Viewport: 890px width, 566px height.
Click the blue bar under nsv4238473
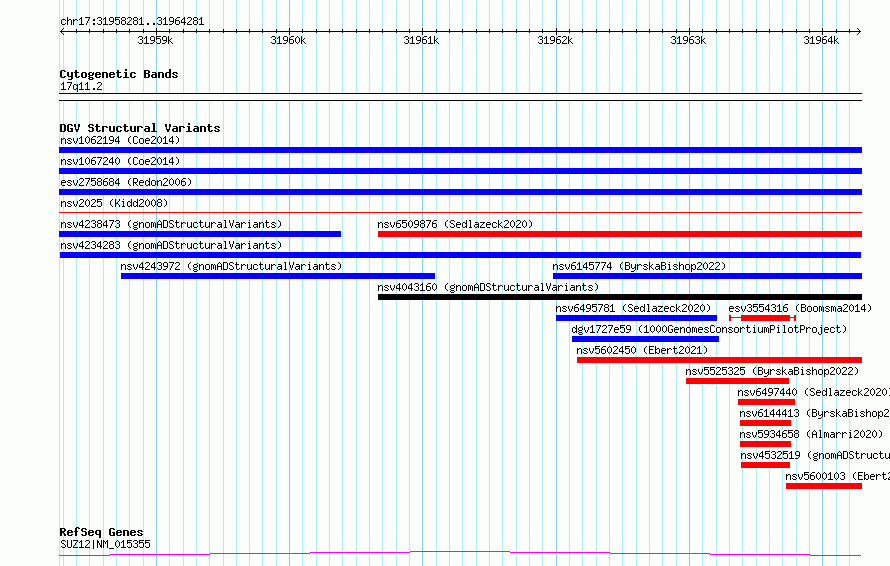click(200, 234)
